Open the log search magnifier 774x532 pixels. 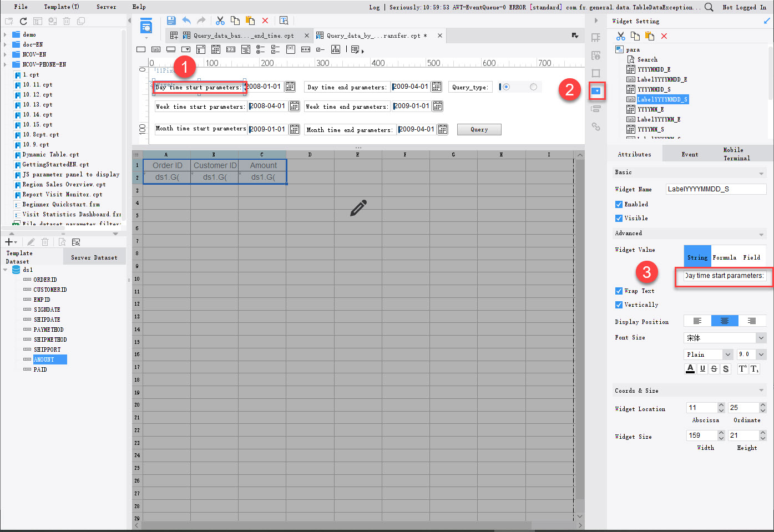click(x=709, y=7)
